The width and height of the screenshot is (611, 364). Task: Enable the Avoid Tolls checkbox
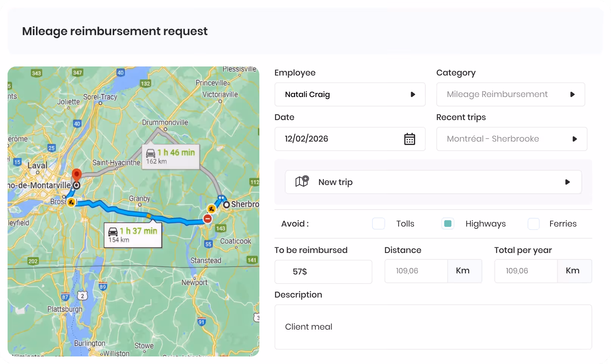coord(378,224)
